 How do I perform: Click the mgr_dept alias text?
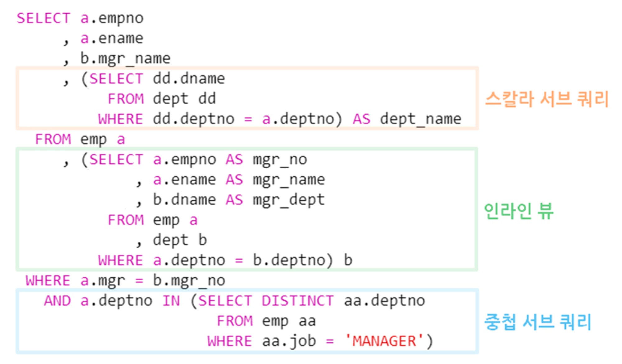click(289, 200)
